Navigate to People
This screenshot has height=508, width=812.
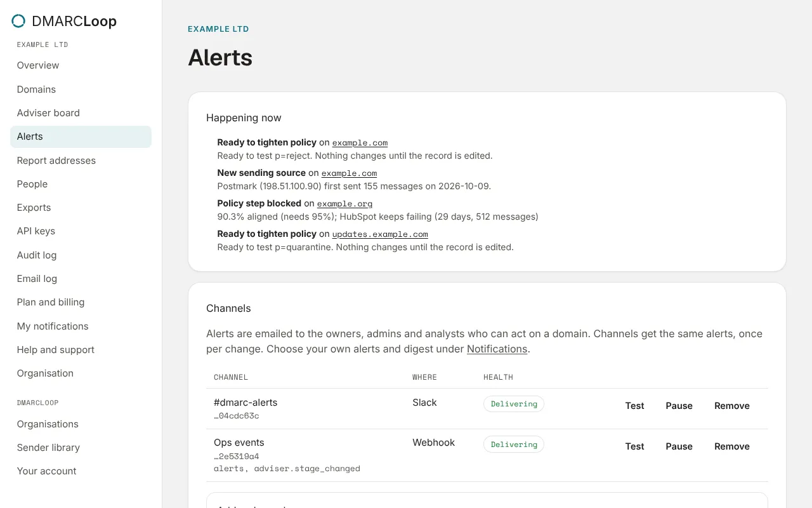(81, 184)
